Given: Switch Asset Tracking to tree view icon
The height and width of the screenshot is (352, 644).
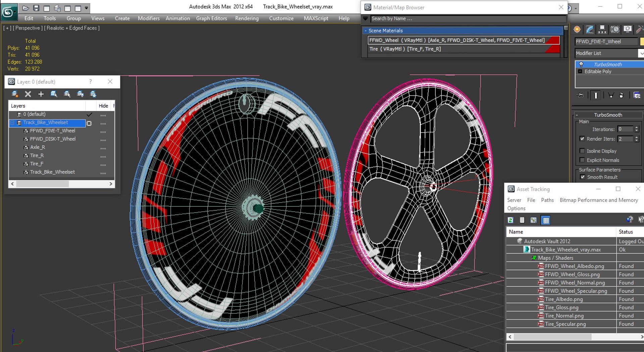Looking at the screenshot, I should coord(533,220).
